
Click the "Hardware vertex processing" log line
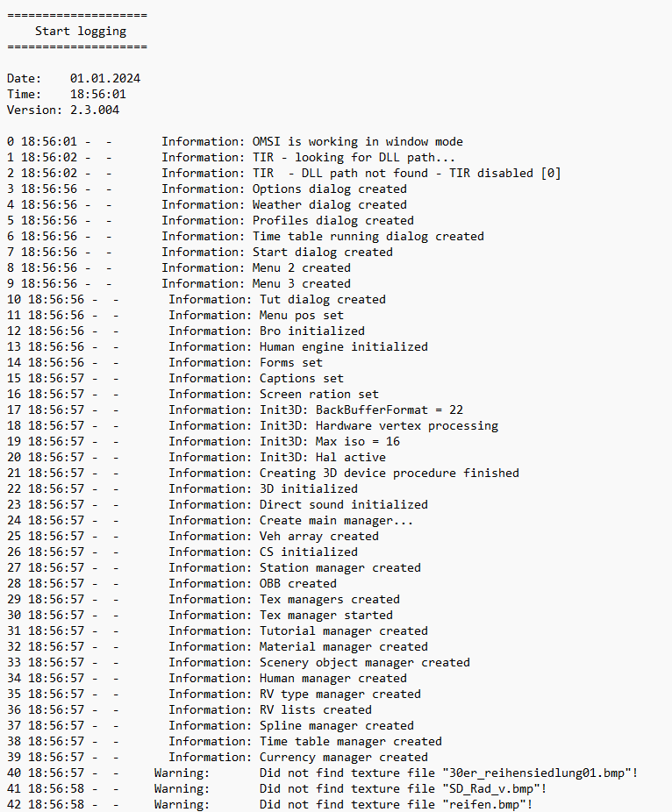coord(378,425)
